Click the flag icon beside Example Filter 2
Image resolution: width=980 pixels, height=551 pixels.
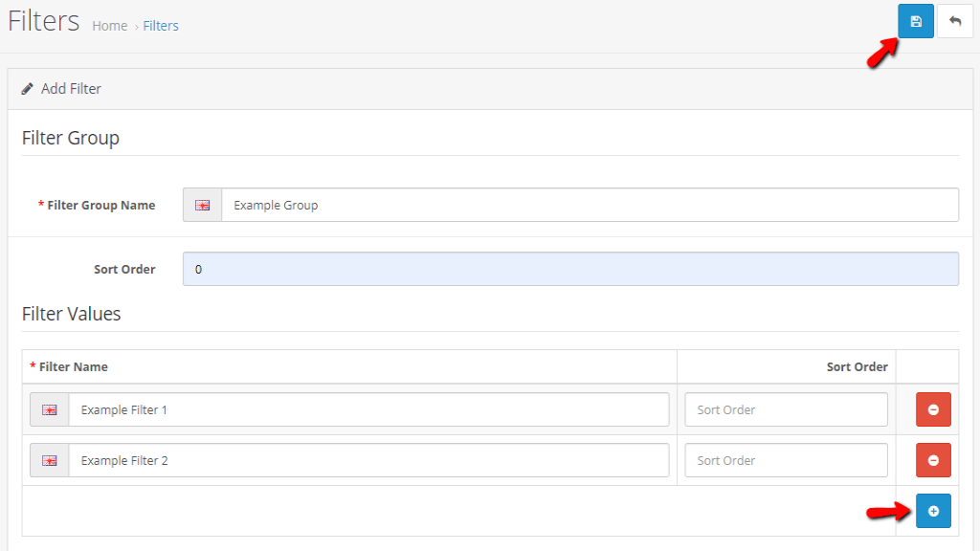[49, 460]
